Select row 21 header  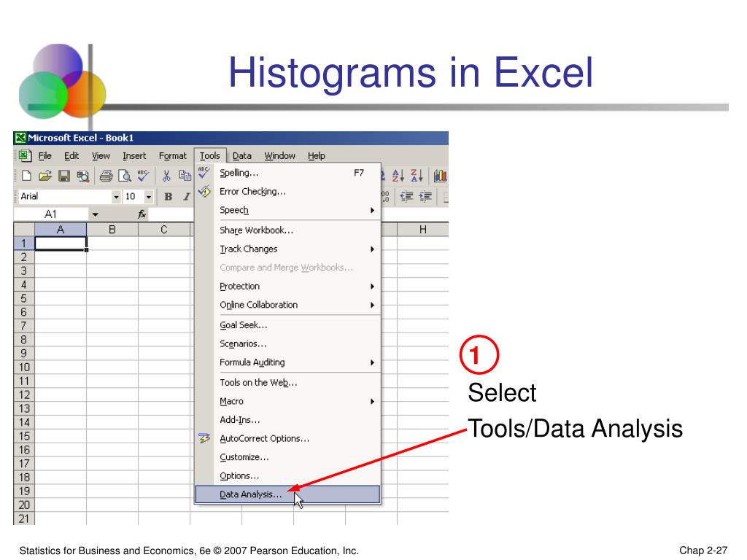click(x=24, y=518)
